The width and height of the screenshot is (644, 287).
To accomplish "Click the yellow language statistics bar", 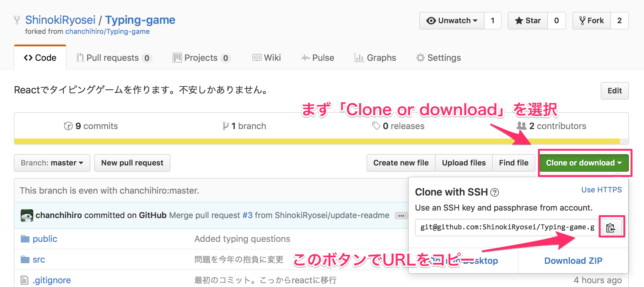I will click(x=317, y=141).
